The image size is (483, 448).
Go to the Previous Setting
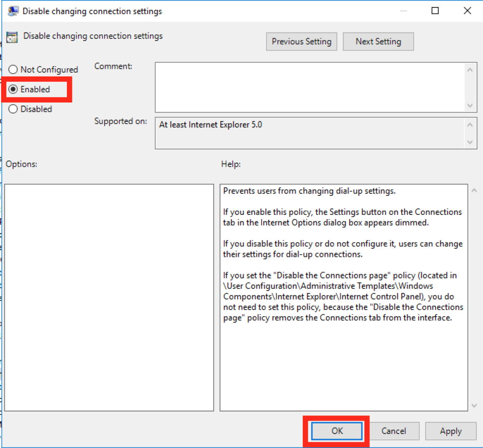tap(301, 42)
